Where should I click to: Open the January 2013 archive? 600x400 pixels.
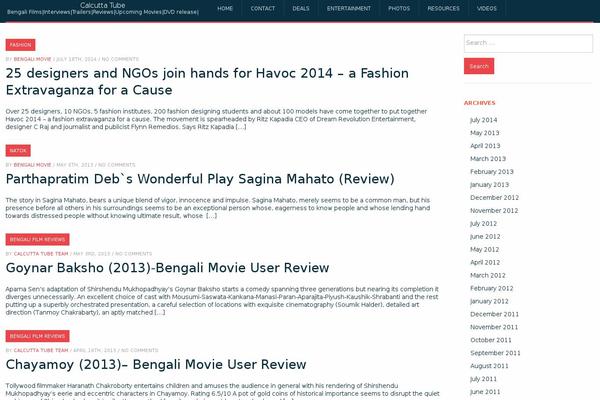click(x=489, y=185)
